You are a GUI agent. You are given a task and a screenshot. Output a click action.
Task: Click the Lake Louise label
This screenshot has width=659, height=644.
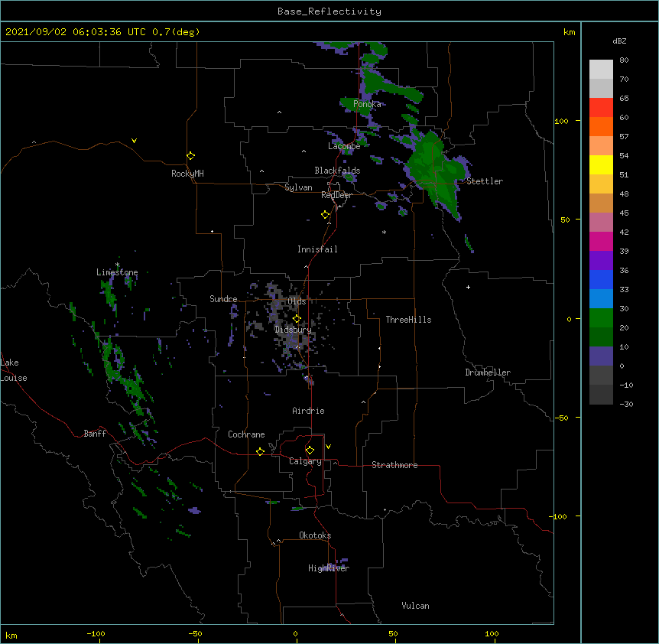[x=14, y=370]
